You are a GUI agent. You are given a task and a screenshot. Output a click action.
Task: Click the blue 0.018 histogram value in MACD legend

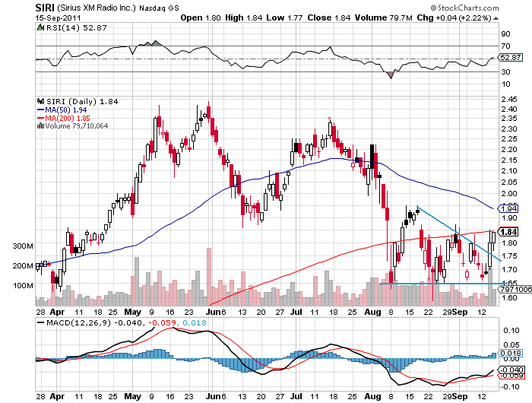(195, 322)
